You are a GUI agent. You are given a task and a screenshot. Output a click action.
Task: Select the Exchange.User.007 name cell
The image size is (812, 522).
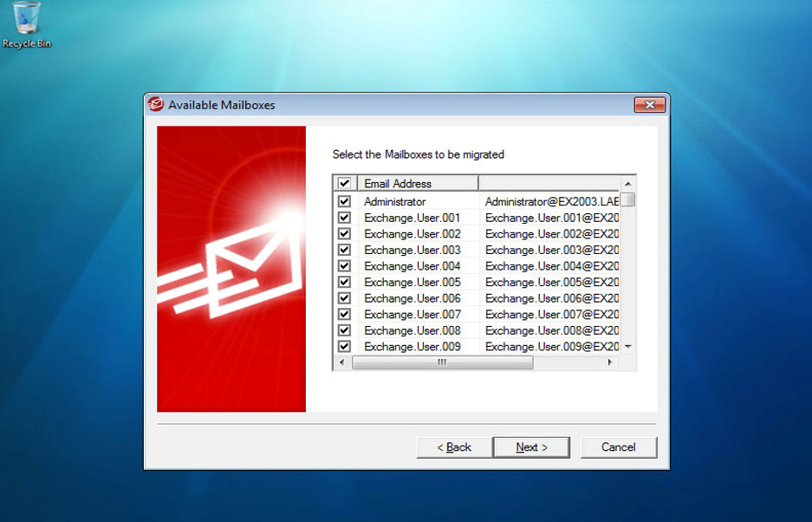pyautogui.click(x=419, y=314)
